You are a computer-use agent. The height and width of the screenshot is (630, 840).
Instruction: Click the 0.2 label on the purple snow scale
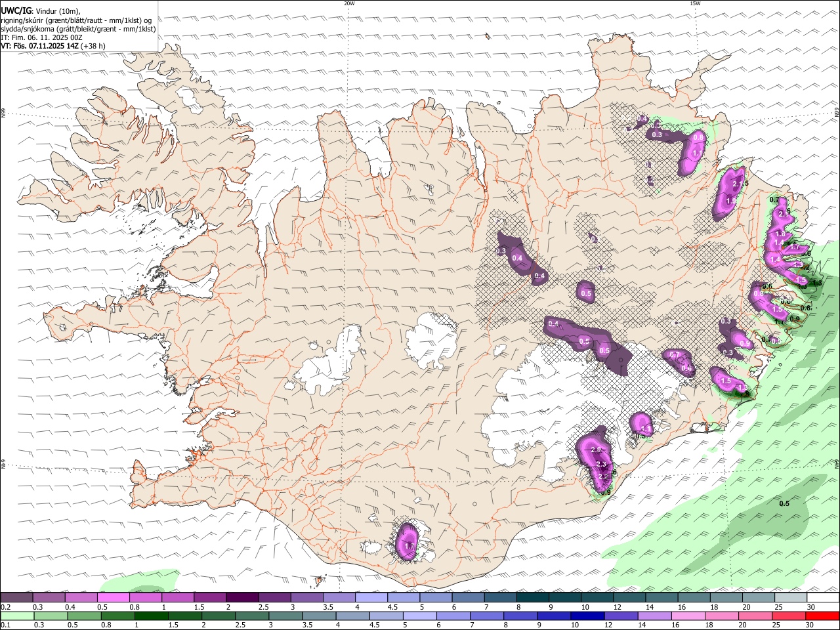click(x=5, y=607)
